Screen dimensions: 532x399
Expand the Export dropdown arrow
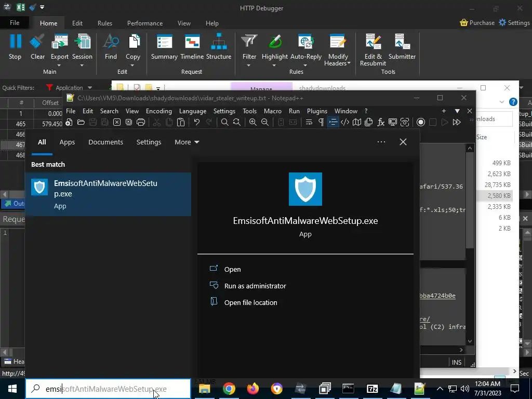tap(59, 65)
